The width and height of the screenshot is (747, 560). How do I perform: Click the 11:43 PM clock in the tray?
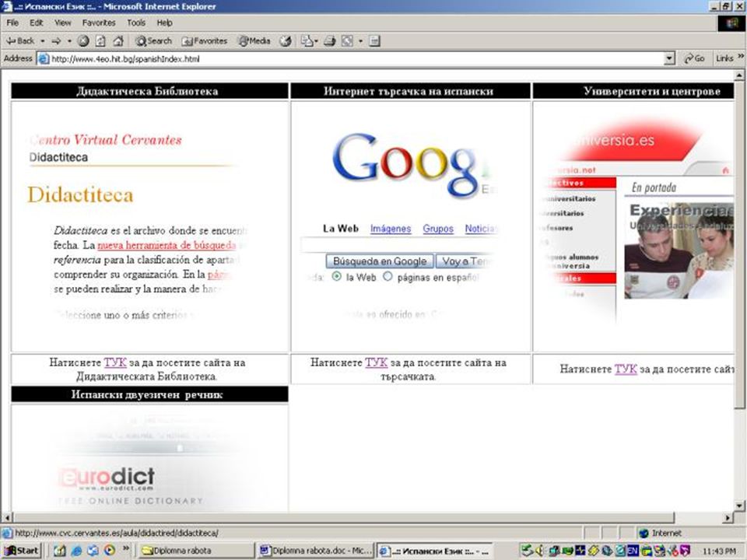719,551
